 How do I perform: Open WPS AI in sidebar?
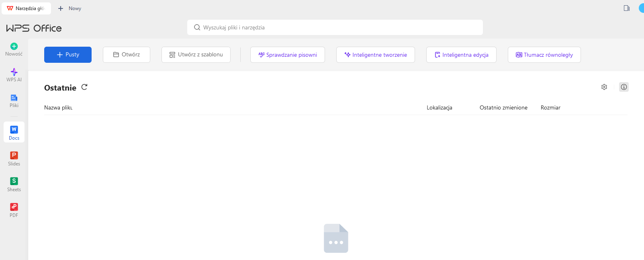click(x=14, y=75)
